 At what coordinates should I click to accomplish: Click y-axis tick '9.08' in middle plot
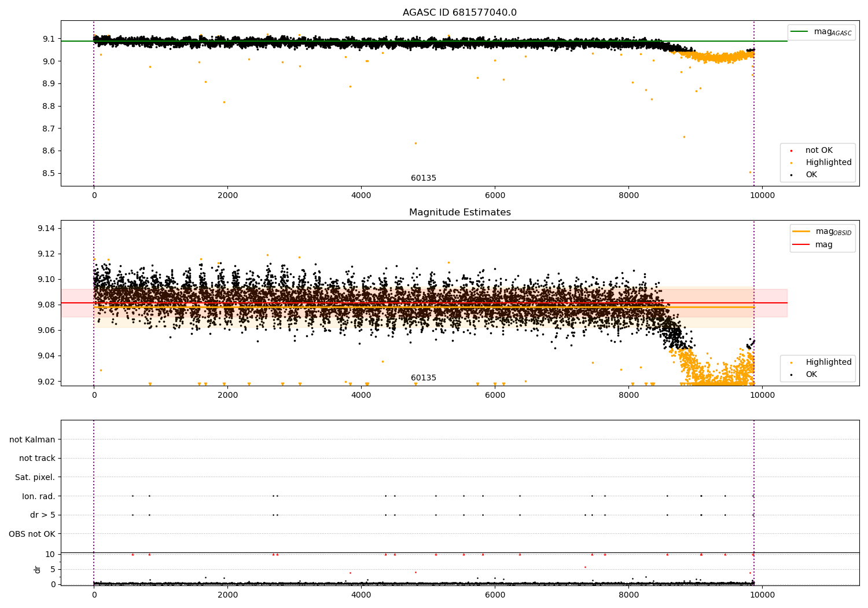(46, 305)
